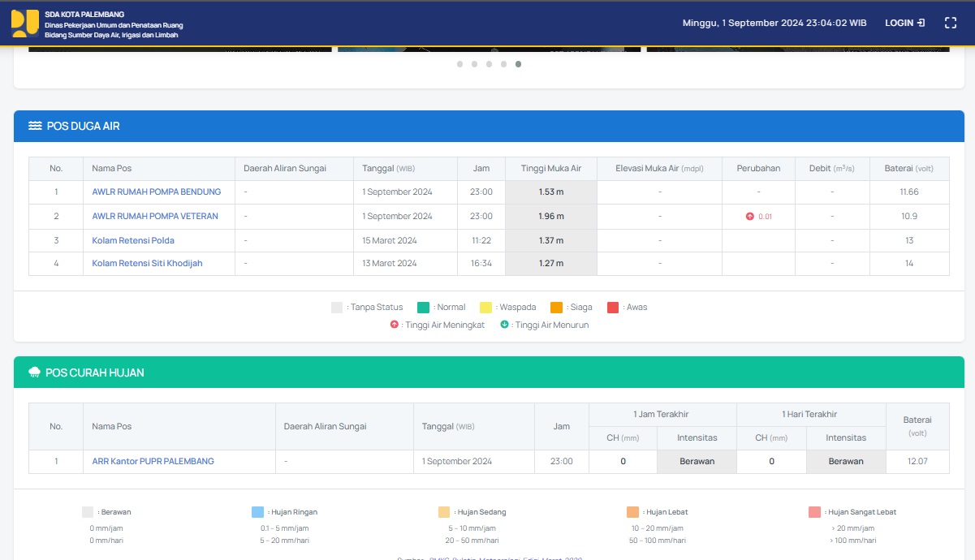Click the blue Hujan Ringan legend swatch

[x=257, y=512]
